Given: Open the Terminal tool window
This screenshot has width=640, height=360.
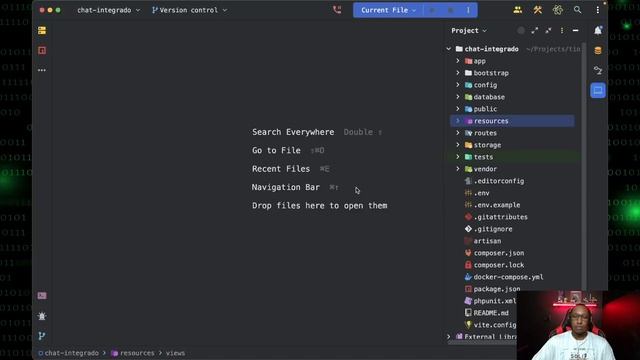Looking at the screenshot, I should (x=42, y=296).
